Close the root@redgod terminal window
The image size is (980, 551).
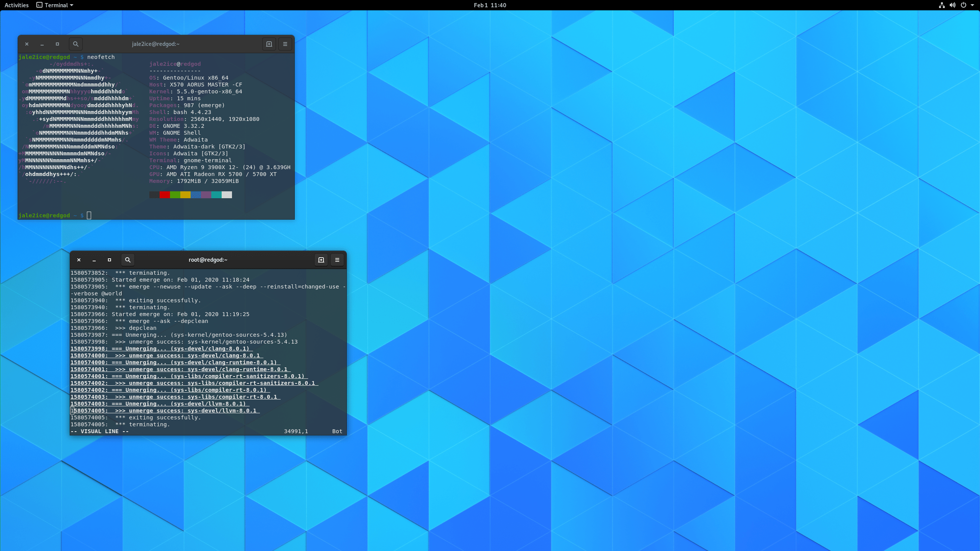click(79, 260)
